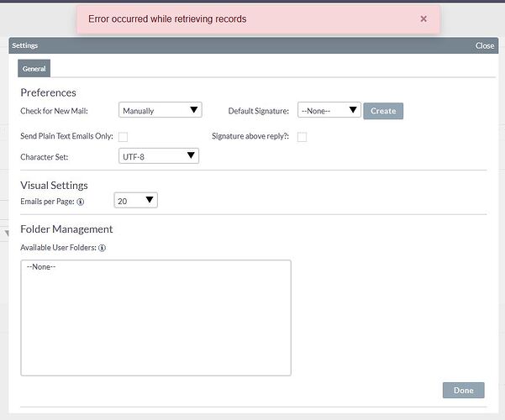Click the Visual Settings heading
Screen dimensions: 505x420
coord(54,186)
